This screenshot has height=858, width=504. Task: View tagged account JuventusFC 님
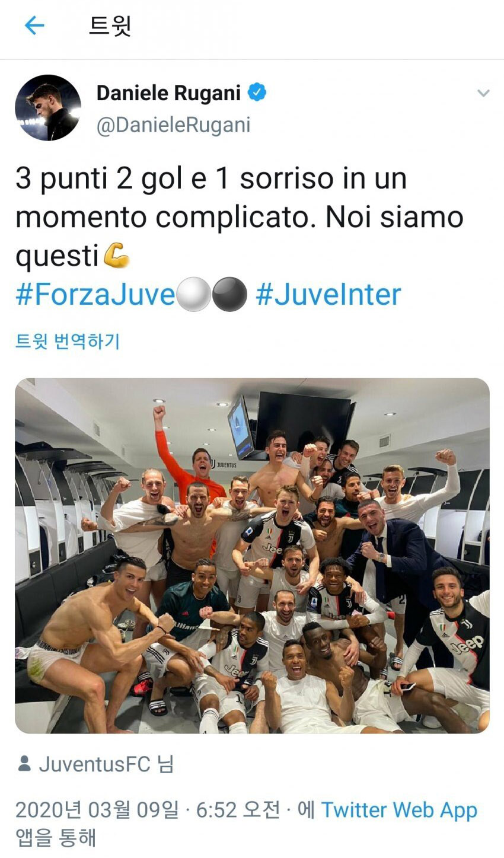coord(106,764)
